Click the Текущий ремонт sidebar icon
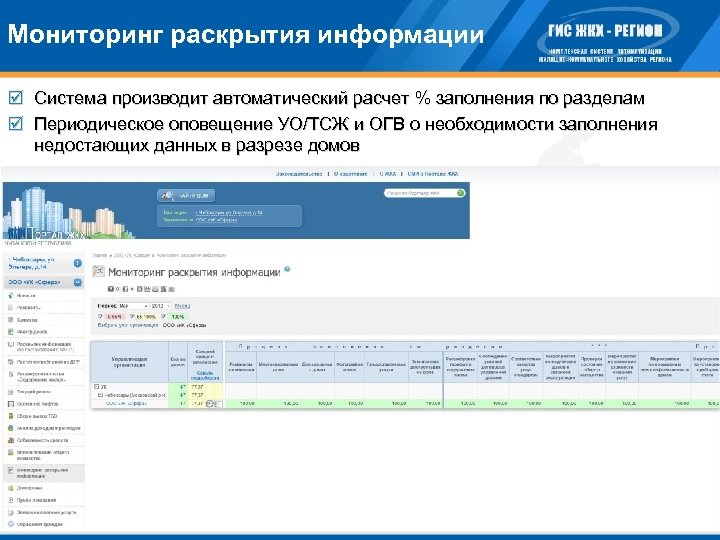The image size is (720, 540). 11,392
